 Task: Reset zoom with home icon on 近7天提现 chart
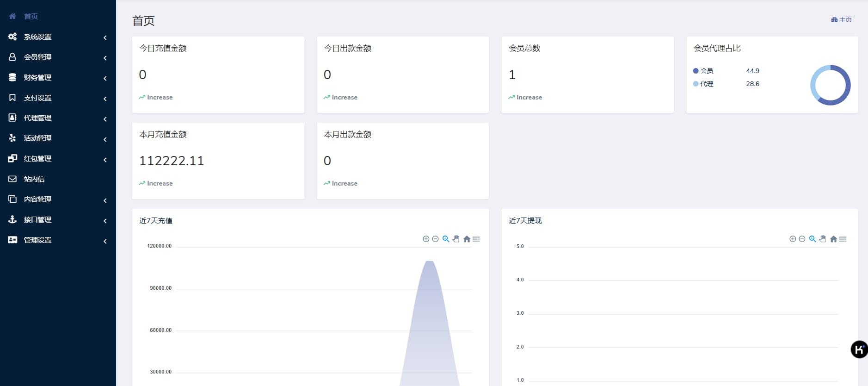(833, 239)
